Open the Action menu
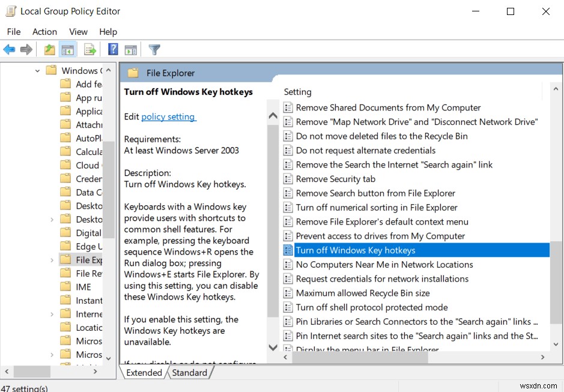Viewport: 564px width, 392px height. [44, 31]
